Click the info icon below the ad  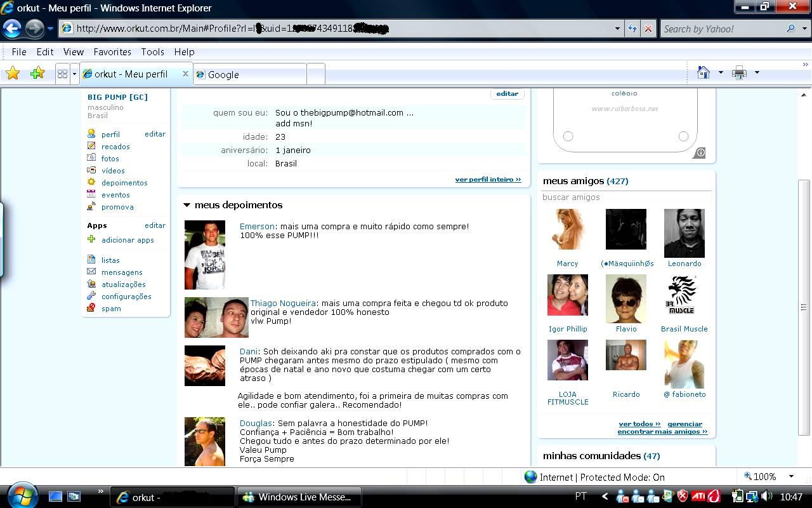pyautogui.click(x=700, y=152)
